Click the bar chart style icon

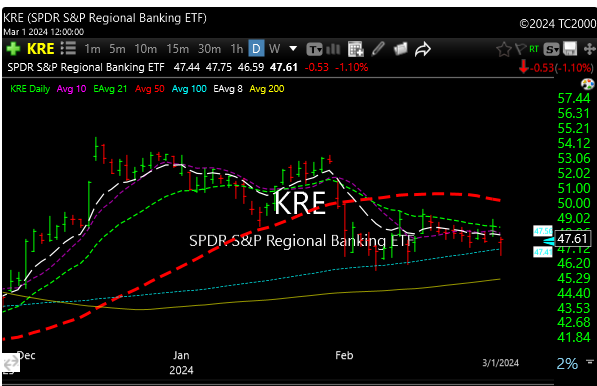pos(333,49)
